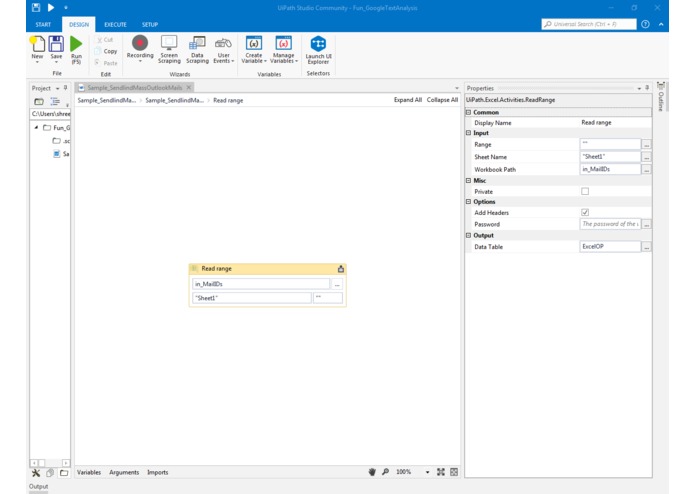This screenshot has height=494, width=695.
Task: Click the Password property field
Action: (610, 224)
